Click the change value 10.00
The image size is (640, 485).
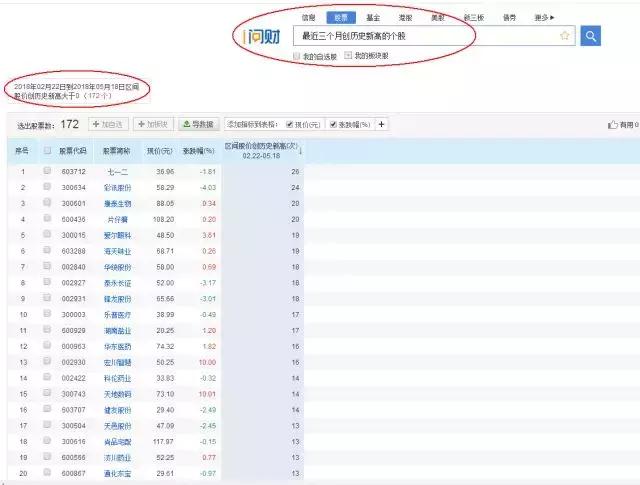point(207,363)
